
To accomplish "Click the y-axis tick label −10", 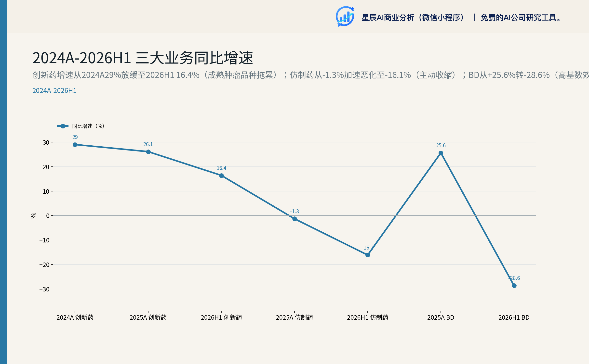I will coord(44,240).
